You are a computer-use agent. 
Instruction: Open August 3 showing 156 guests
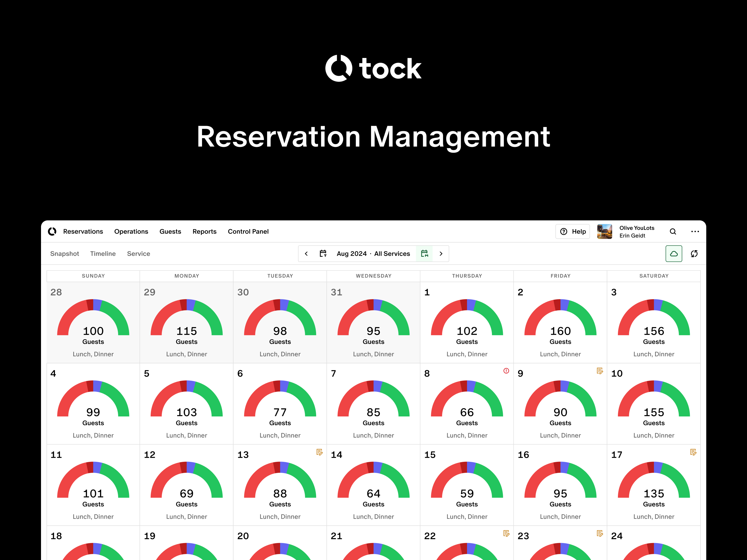[x=654, y=323]
